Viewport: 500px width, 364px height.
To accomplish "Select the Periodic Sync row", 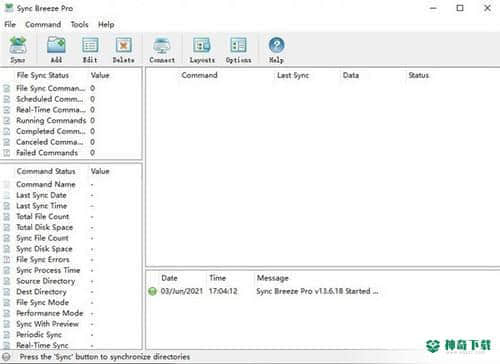I will coord(39,335).
